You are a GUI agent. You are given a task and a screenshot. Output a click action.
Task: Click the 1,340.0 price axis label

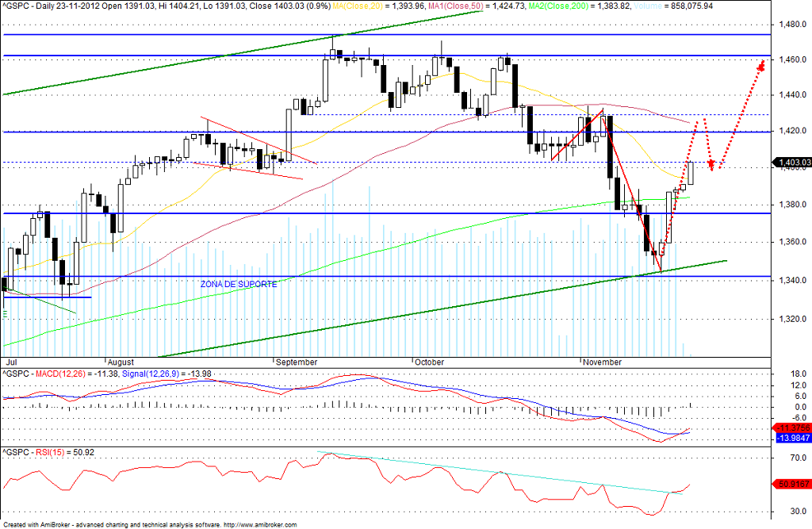point(792,280)
